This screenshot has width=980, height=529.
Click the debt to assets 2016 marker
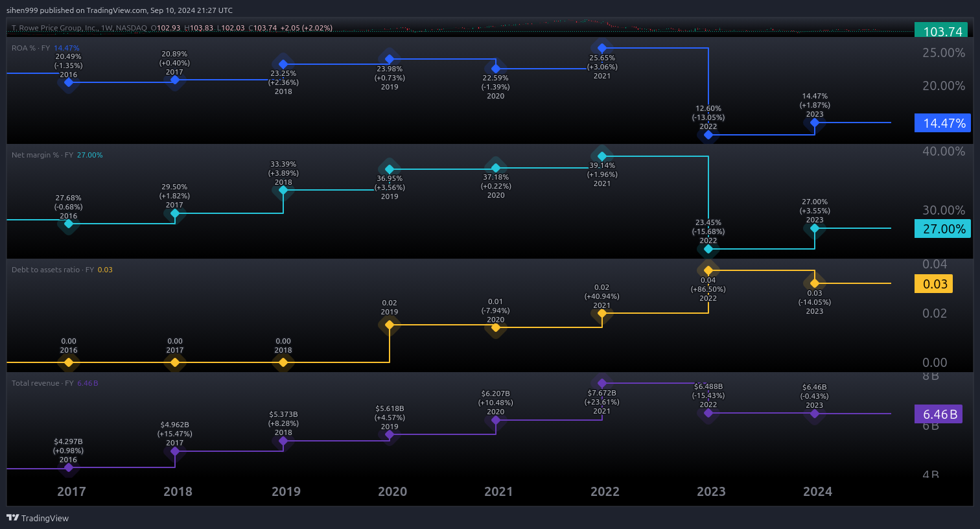point(69,362)
